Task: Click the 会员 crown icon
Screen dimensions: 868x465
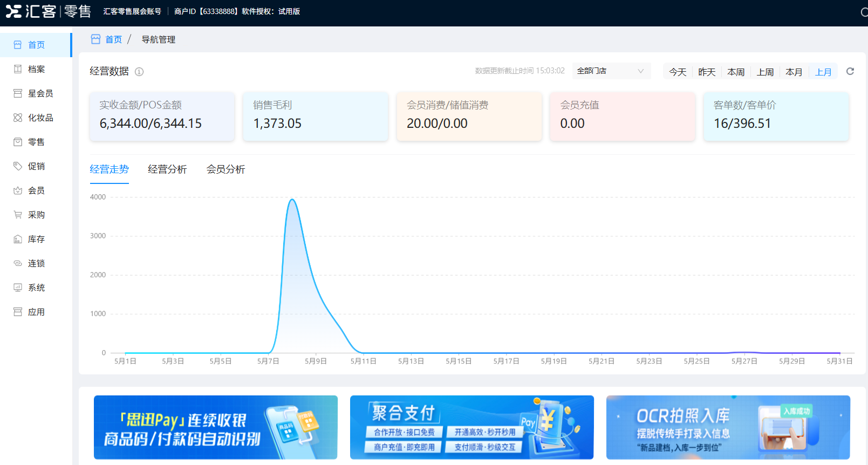Action: (18, 190)
